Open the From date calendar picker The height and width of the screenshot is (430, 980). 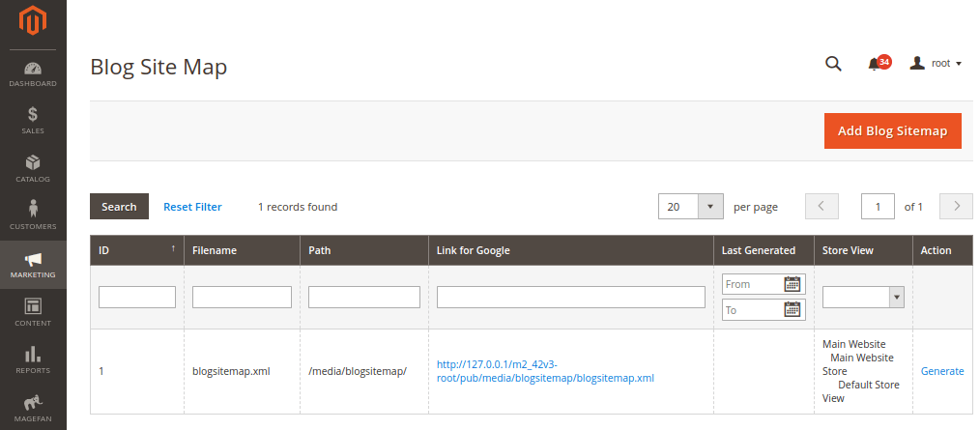point(792,284)
